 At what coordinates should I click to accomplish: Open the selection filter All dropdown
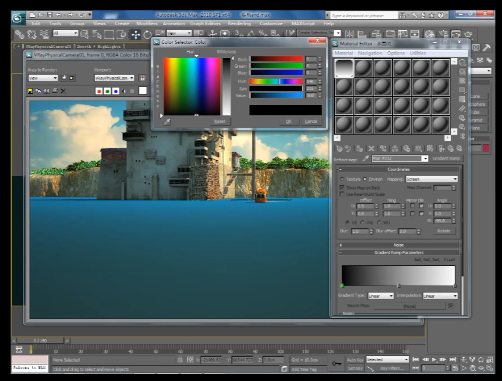(x=65, y=33)
